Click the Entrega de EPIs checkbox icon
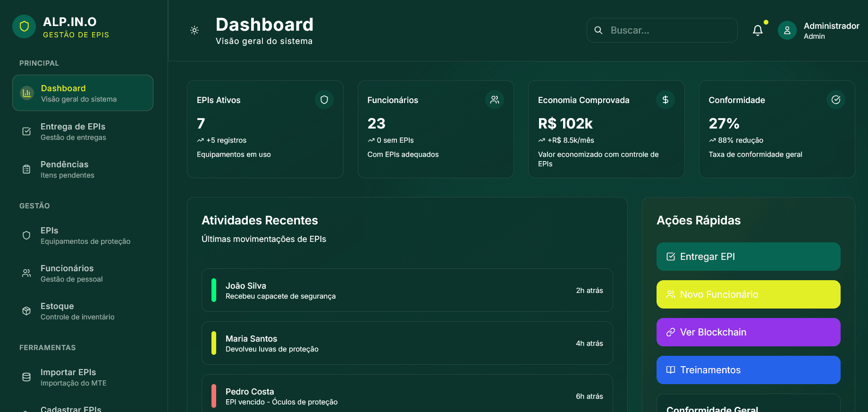This screenshot has height=412, width=868. coord(26,131)
